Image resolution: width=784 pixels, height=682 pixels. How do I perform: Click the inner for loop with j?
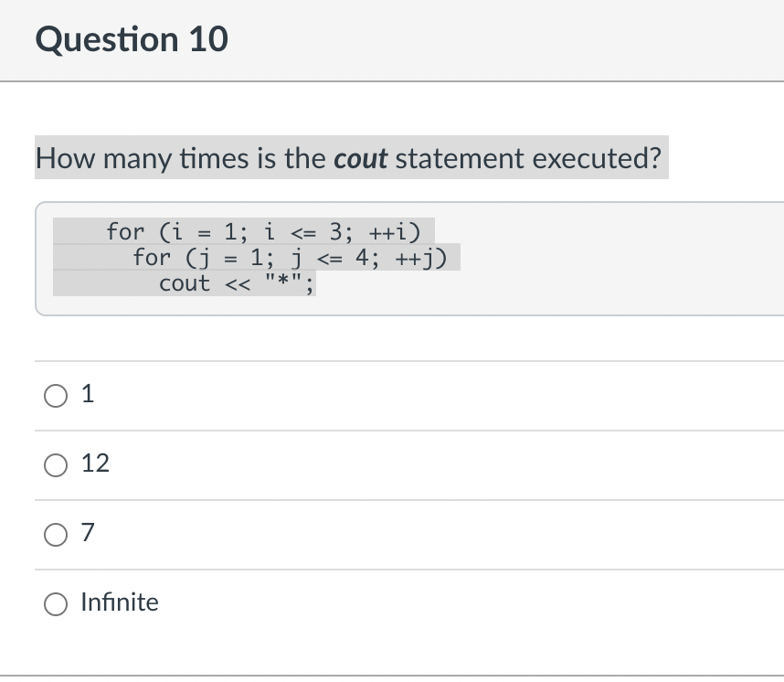(x=290, y=258)
